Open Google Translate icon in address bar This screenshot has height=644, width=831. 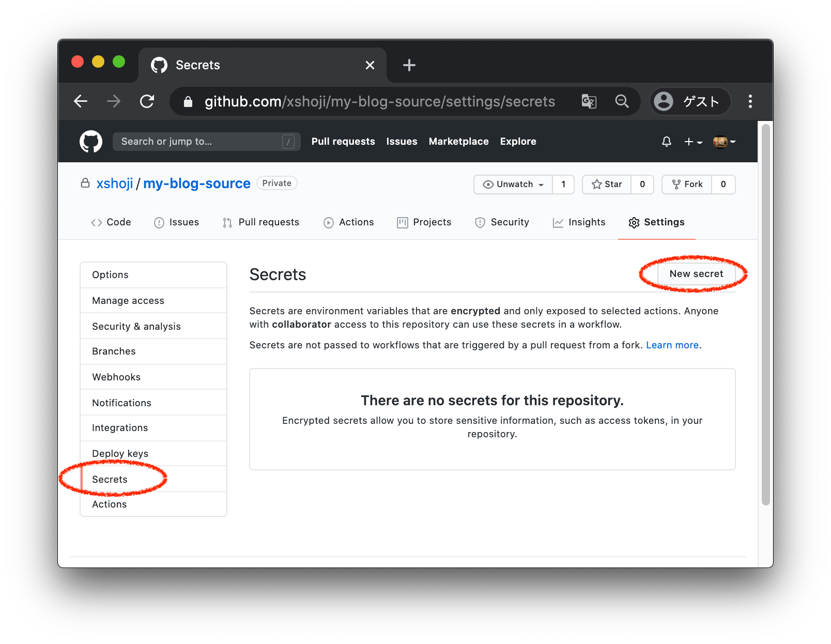(589, 101)
